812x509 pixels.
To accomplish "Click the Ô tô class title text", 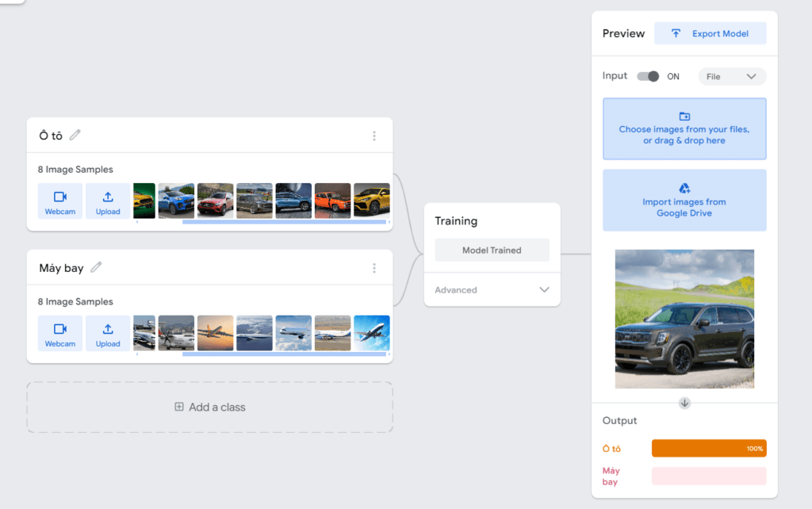I will point(51,136).
